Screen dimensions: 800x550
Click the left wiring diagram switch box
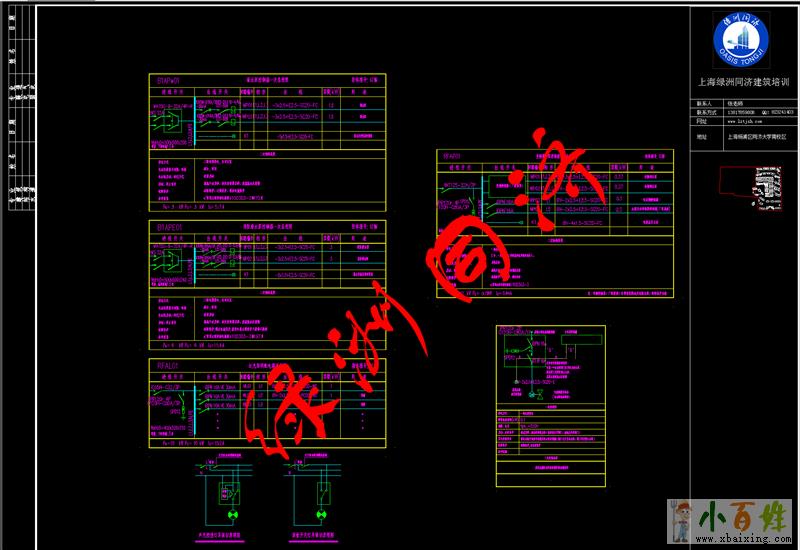232,492
